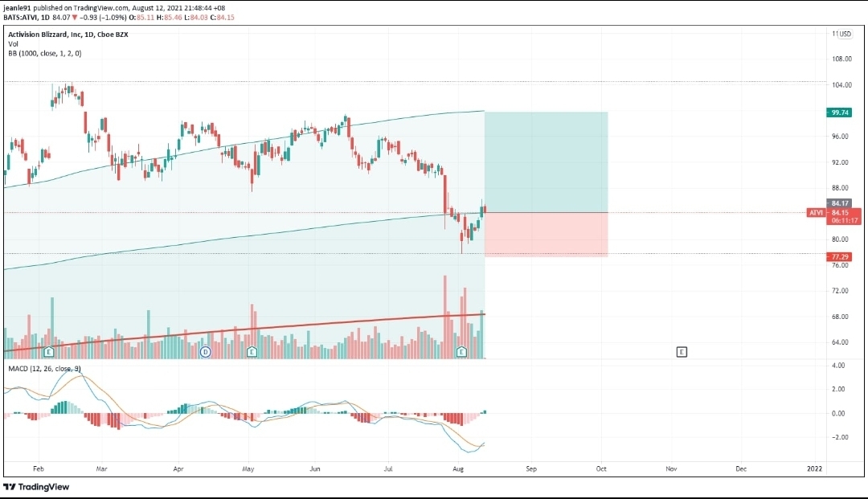Click the red ATVI ticker price tag
Image resolution: width=868 pixels, height=499 pixels.
[816, 212]
